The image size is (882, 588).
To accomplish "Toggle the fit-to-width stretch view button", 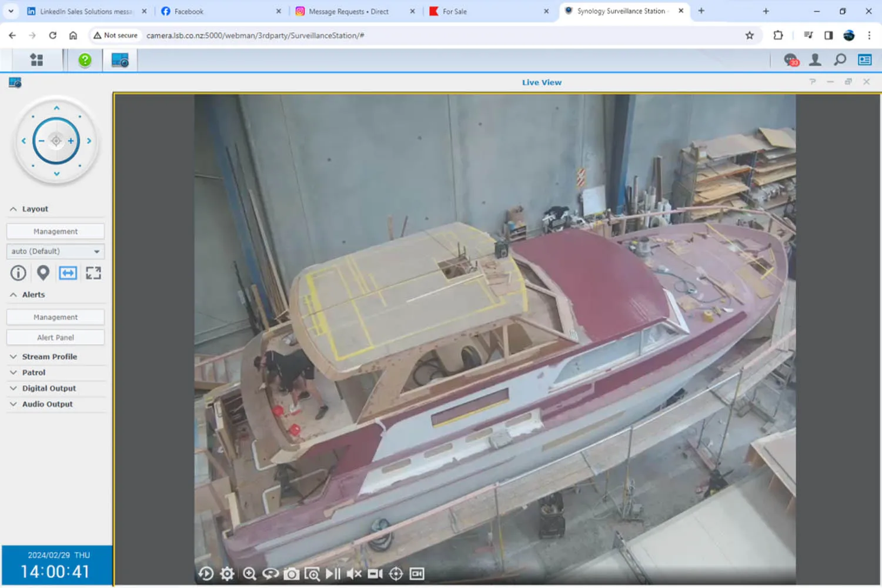I will pyautogui.click(x=68, y=273).
